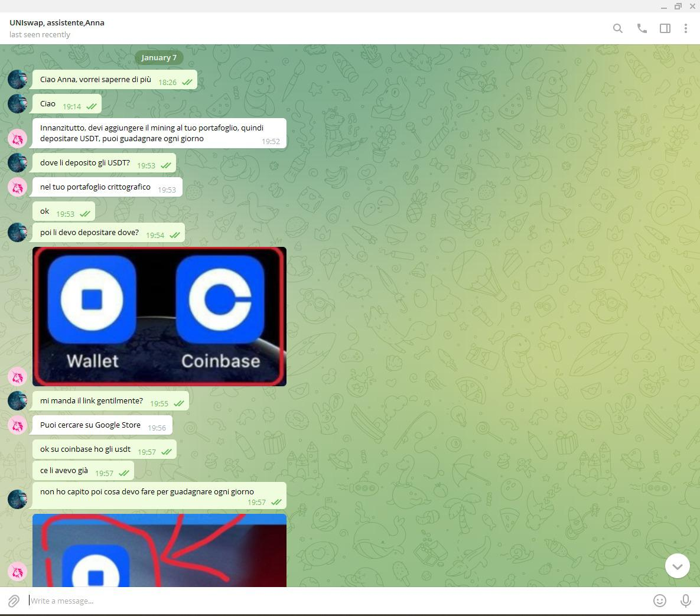700x616 pixels.
Task: Select the 'dove li deposito gli USDT?' message
Action: (85, 163)
